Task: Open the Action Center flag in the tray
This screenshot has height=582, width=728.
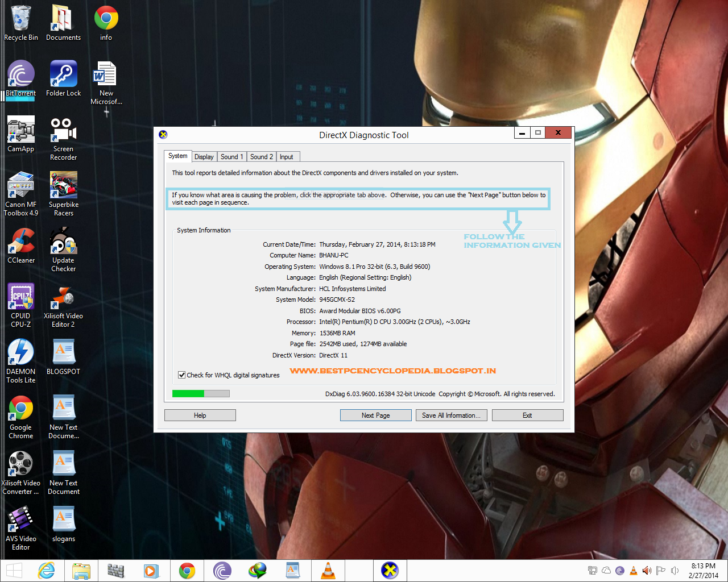Action: (x=660, y=571)
